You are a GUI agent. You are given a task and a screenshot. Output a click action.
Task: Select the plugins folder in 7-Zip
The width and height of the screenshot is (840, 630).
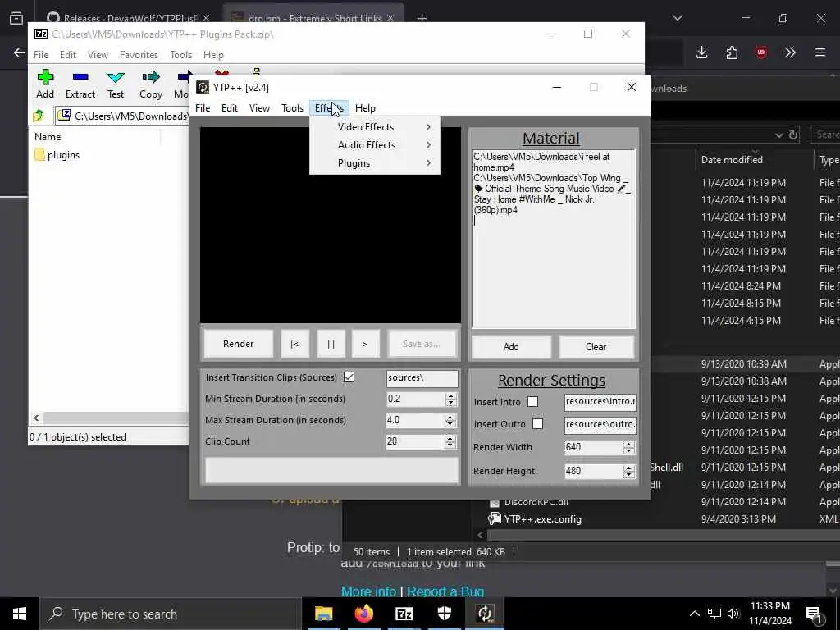click(x=57, y=155)
